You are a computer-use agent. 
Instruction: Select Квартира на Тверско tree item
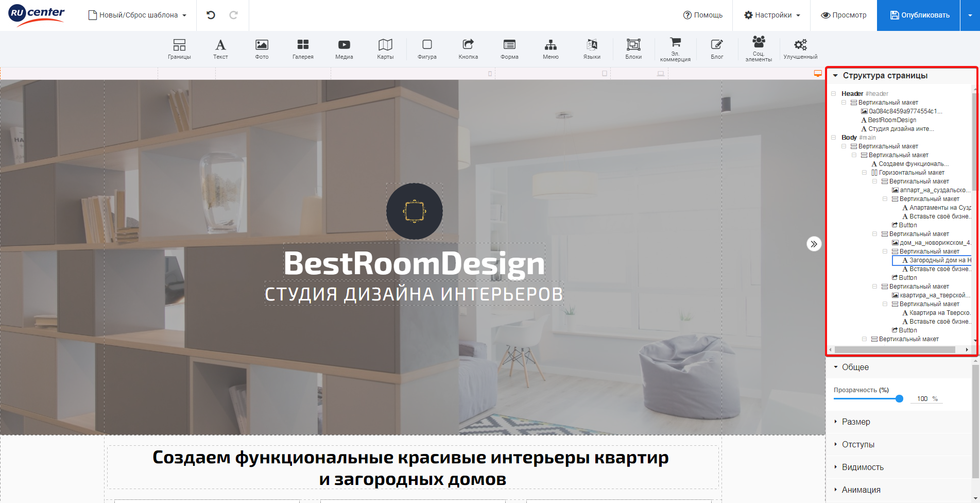(936, 312)
